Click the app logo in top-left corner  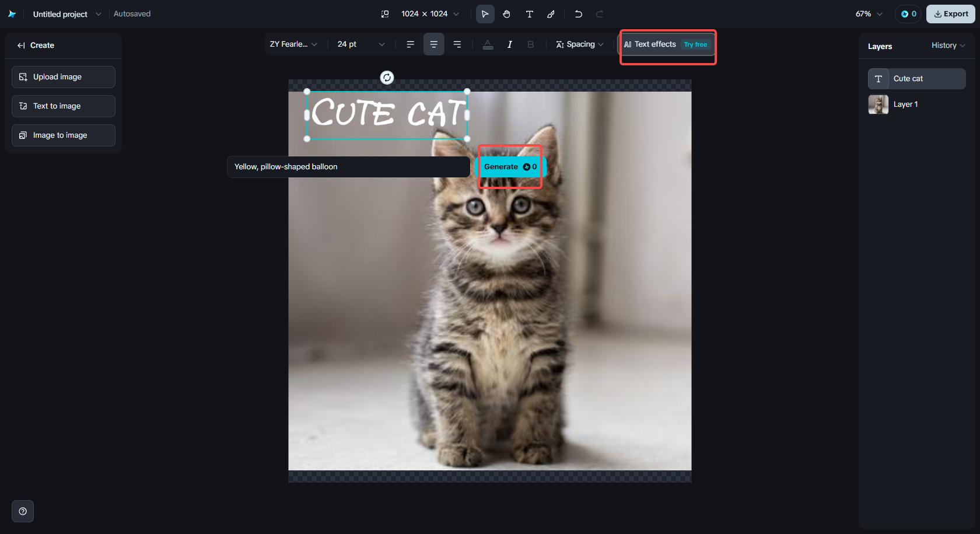(12, 14)
